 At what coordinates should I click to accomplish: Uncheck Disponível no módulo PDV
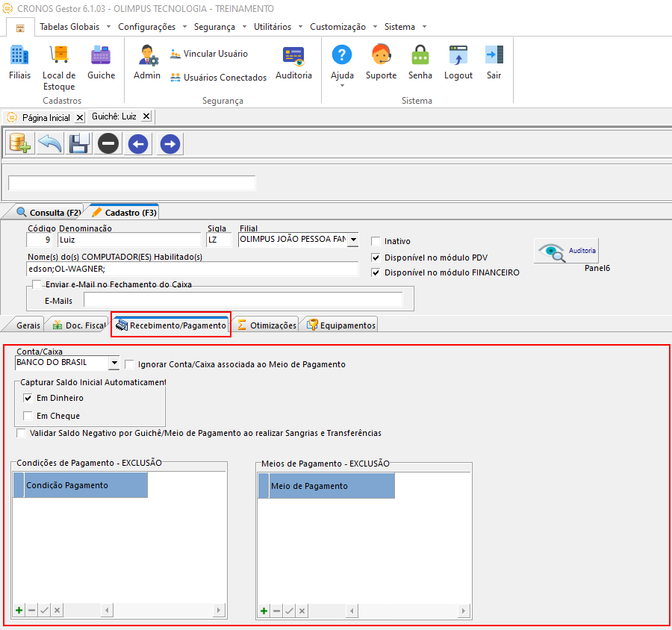click(376, 258)
